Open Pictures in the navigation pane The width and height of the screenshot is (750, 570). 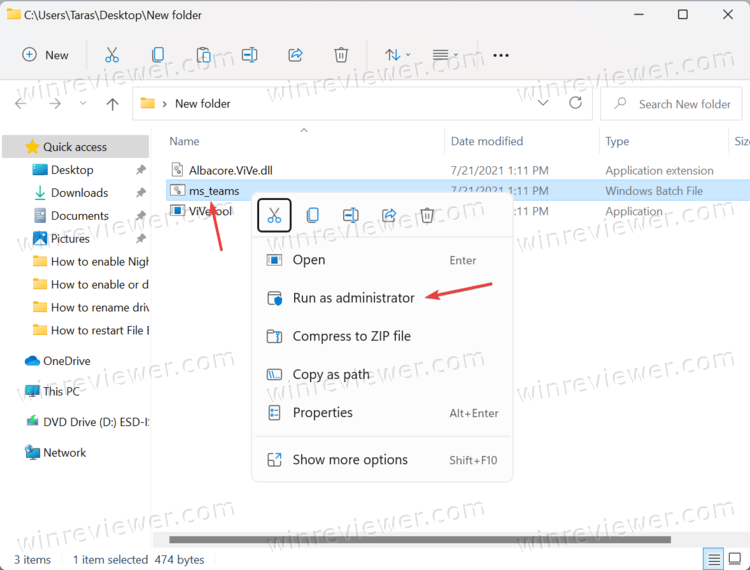click(70, 239)
